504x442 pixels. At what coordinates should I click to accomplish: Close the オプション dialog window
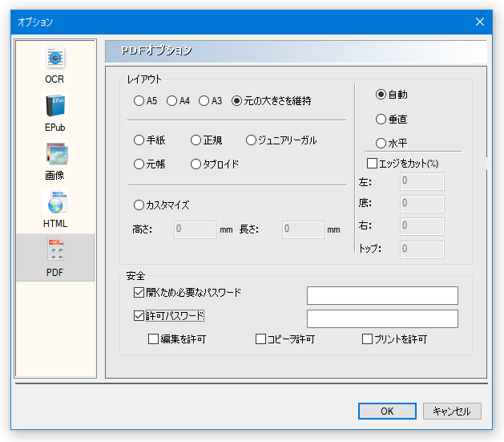point(480,22)
